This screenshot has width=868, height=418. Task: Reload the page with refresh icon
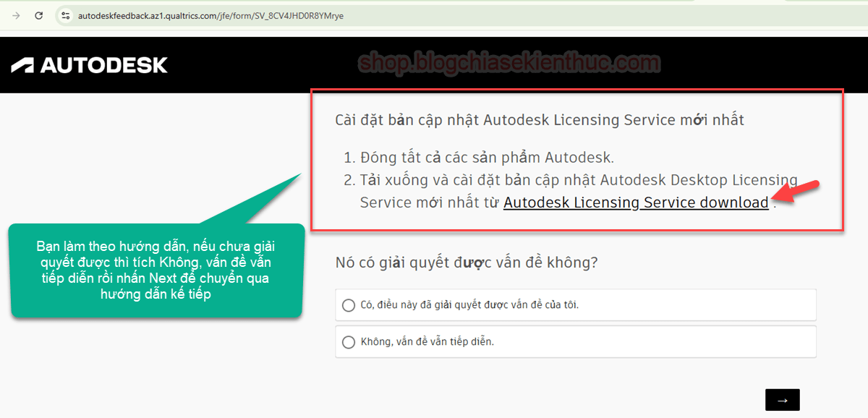tap(39, 15)
